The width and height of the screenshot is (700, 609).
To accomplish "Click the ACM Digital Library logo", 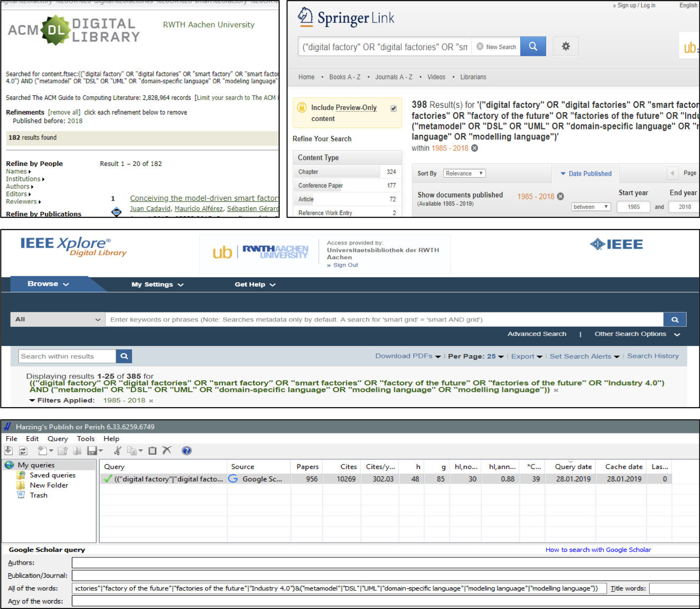I will [74, 30].
